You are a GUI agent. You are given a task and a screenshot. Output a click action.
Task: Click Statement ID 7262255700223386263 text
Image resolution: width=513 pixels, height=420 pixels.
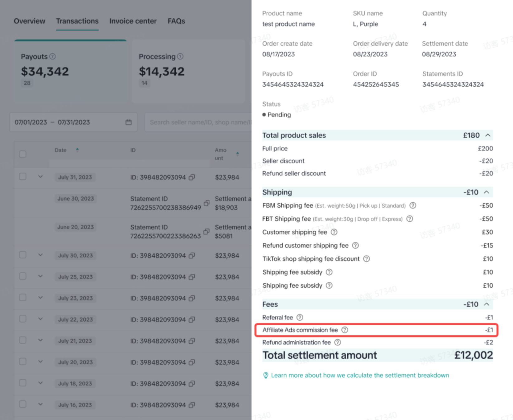click(x=165, y=236)
